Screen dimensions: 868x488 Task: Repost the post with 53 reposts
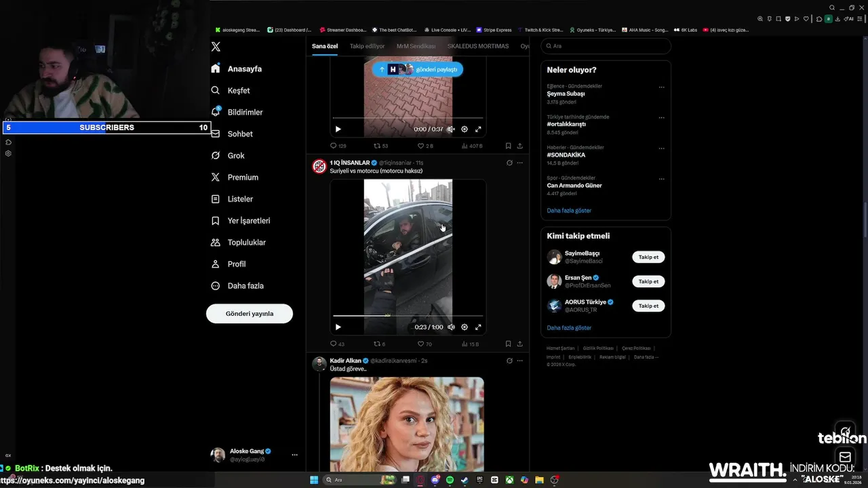click(x=381, y=146)
